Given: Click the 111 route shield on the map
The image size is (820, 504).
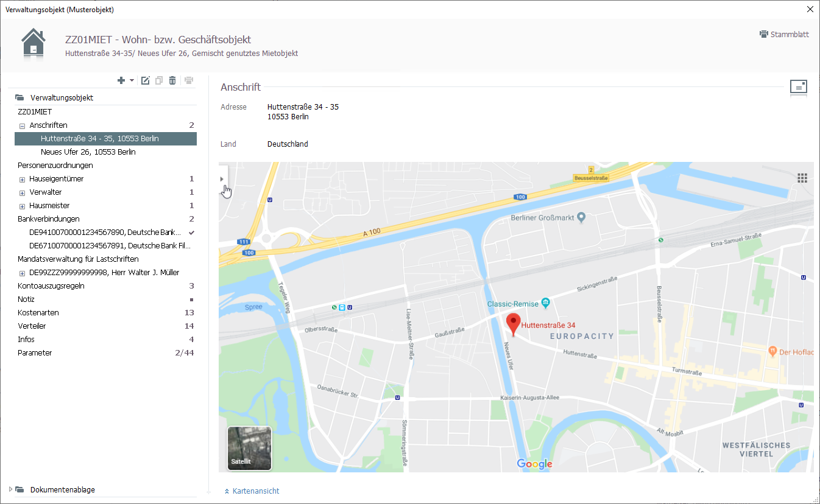Looking at the screenshot, I should [244, 242].
